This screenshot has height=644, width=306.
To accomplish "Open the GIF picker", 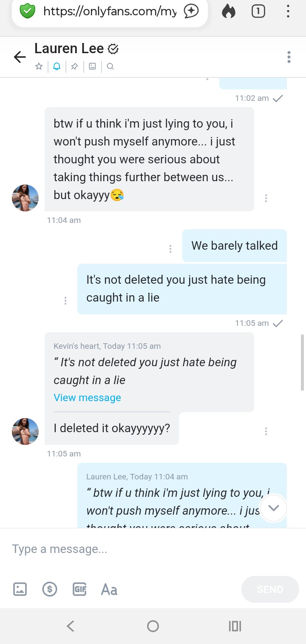I will tap(80, 589).
